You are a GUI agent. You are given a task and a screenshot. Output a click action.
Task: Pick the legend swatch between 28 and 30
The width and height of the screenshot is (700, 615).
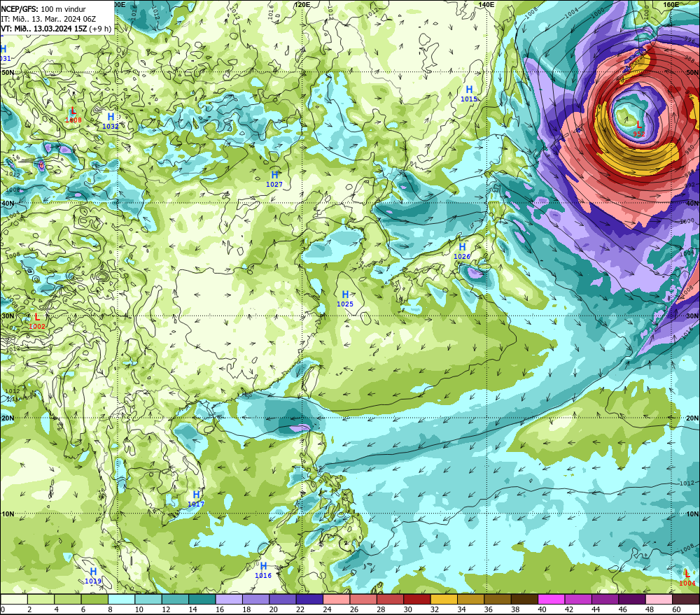(x=390, y=599)
